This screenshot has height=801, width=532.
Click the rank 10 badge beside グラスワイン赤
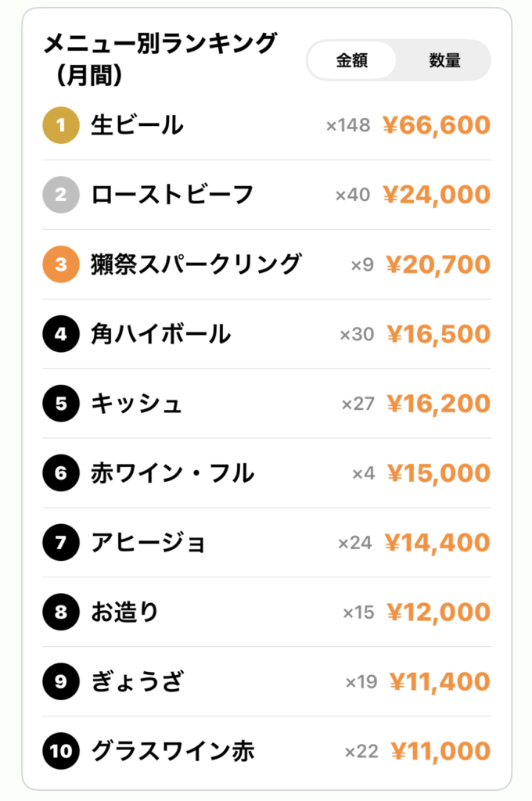click(60, 751)
